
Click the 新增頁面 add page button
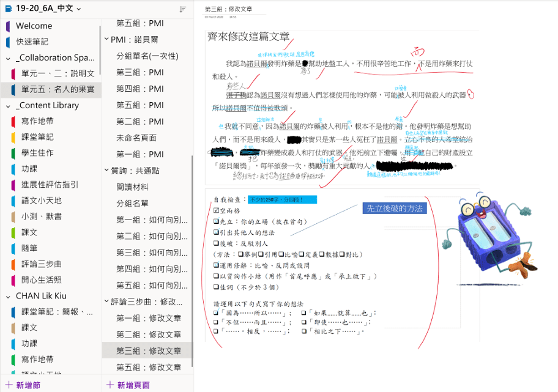click(128, 385)
